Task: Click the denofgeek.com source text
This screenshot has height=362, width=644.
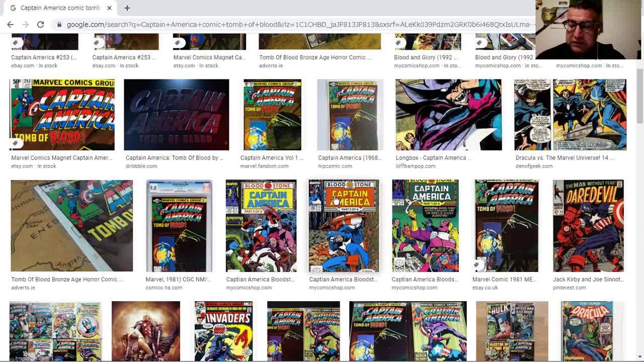Action: coord(534,166)
